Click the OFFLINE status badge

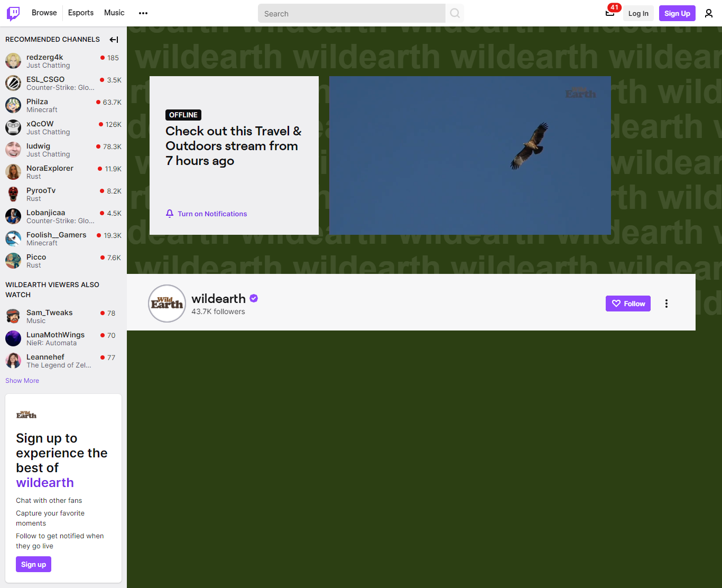tap(183, 115)
